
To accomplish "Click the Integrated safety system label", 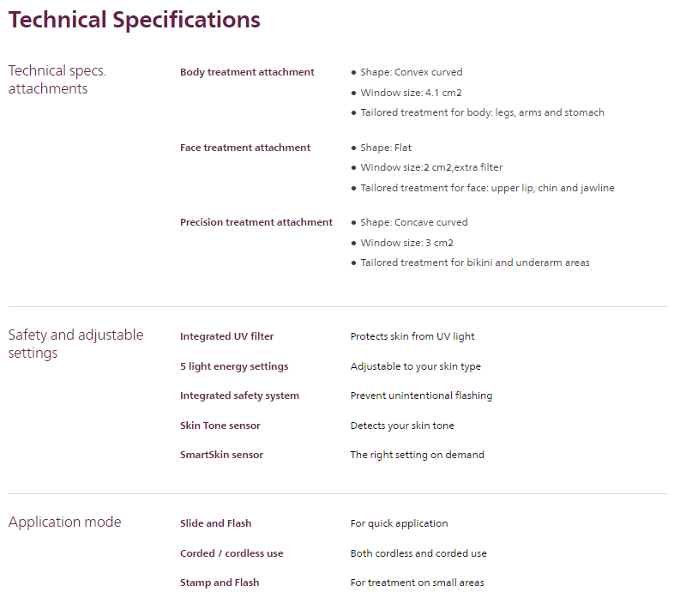I will tap(239, 396).
